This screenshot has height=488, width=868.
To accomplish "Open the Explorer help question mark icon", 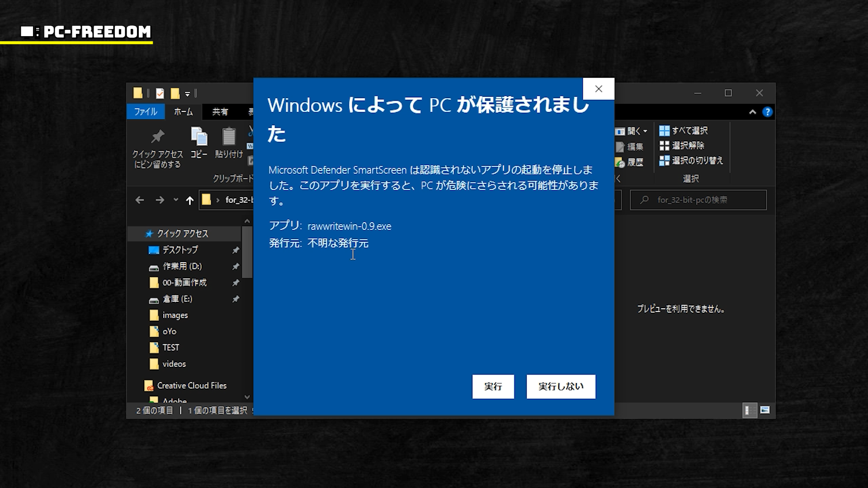I will click(x=767, y=112).
